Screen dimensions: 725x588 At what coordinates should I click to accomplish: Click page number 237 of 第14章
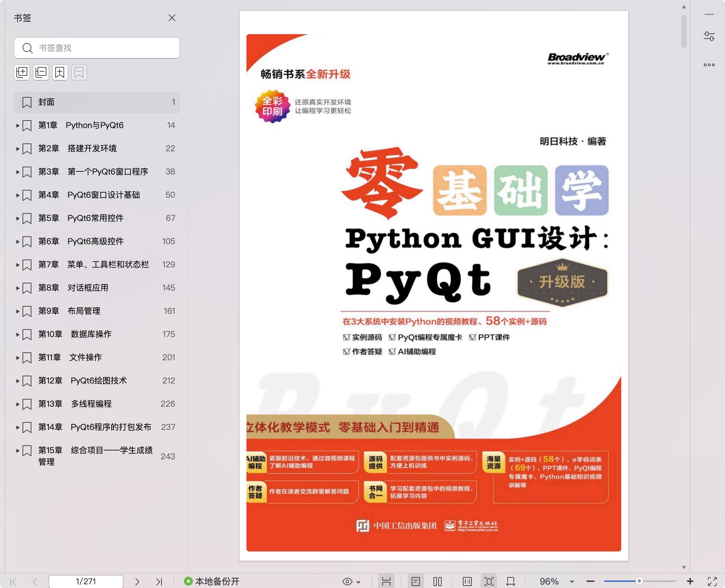click(168, 427)
